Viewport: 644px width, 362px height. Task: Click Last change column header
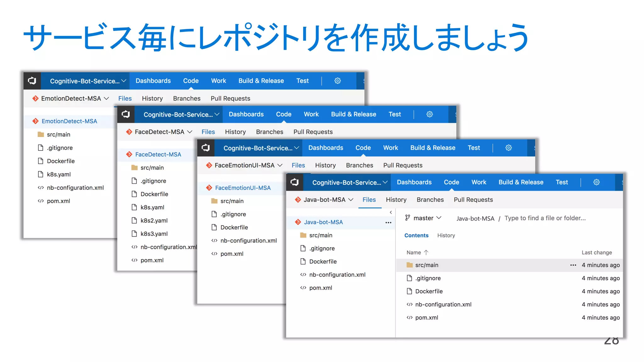pos(597,252)
